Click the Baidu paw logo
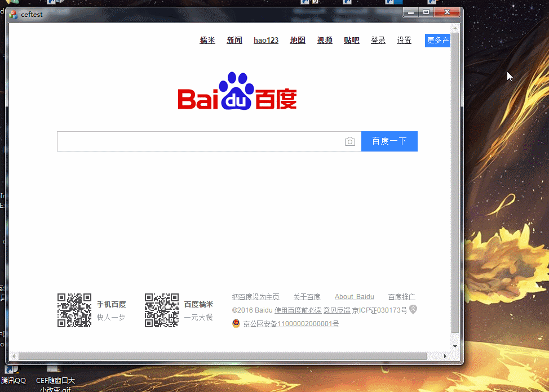Viewport: 549px width, 392px height. click(237, 91)
